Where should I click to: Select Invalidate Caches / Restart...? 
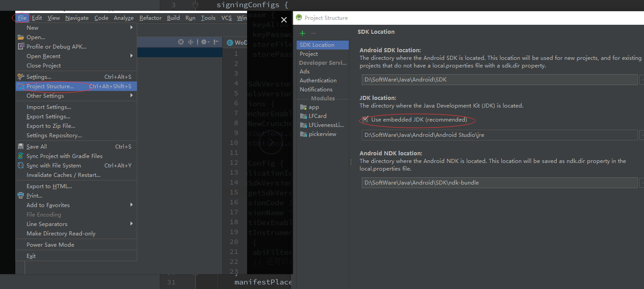click(76, 175)
